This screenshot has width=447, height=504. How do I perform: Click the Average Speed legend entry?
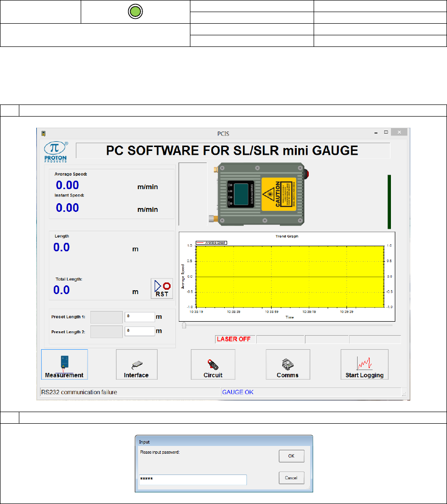tap(211, 243)
